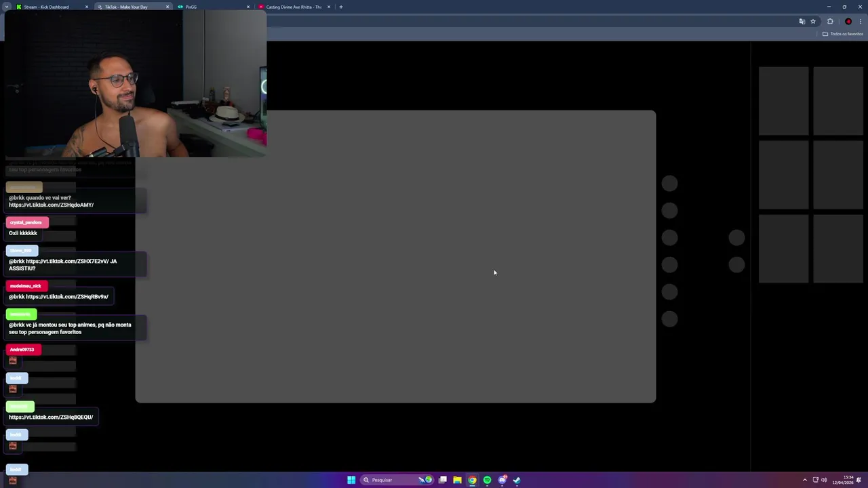The width and height of the screenshot is (868, 488).
Task: Restore down the Chrome window
Action: [844, 7]
